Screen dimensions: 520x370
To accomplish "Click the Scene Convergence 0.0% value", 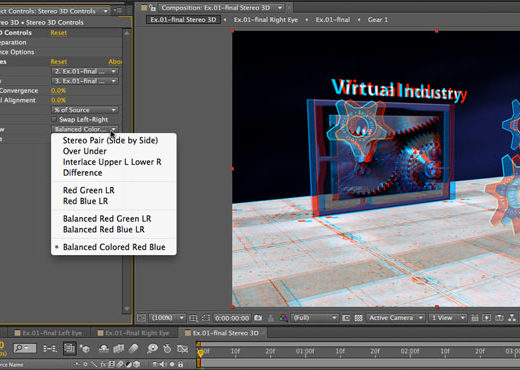I will coord(58,91).
